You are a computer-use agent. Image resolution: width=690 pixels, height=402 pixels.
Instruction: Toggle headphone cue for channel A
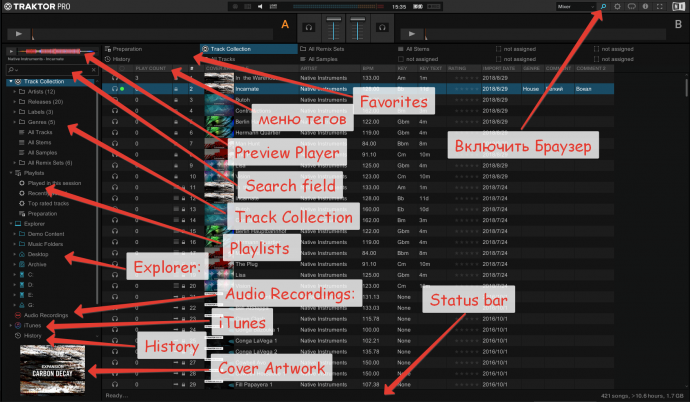(309, 28)
